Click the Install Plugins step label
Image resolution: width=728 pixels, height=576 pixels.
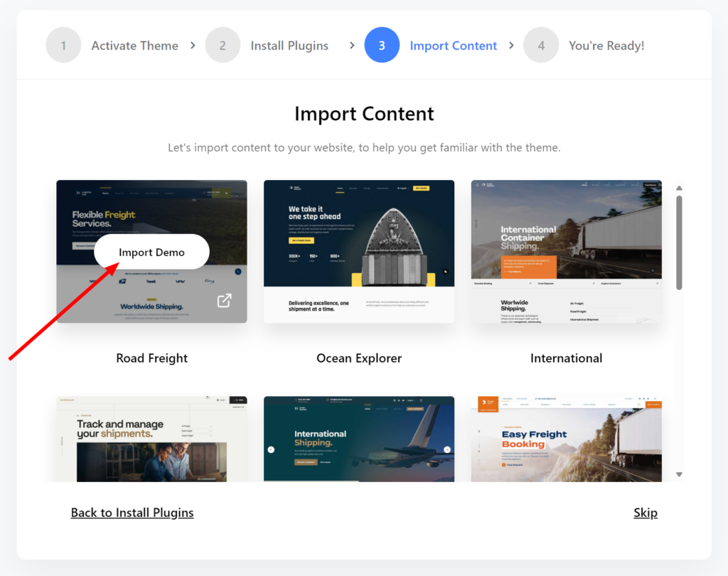289,45
